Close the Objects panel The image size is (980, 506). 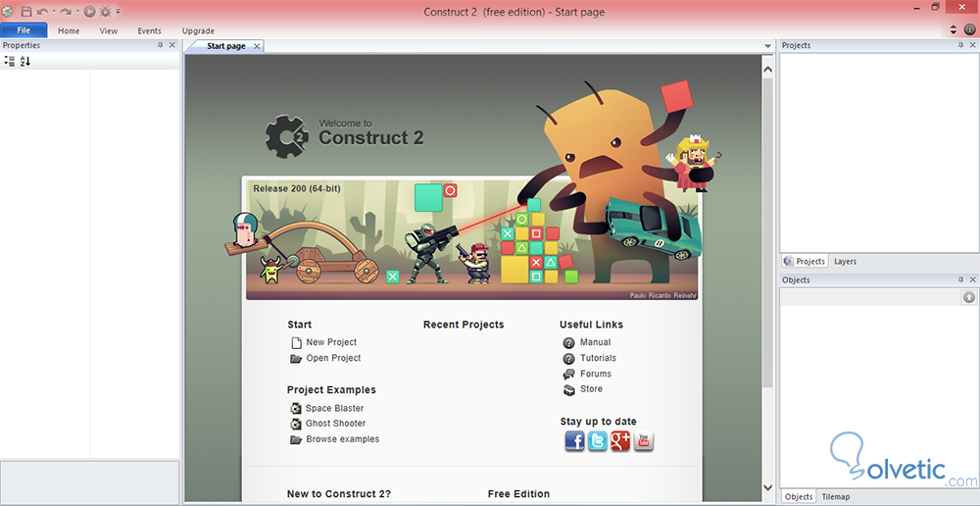[x=972, y=279]
